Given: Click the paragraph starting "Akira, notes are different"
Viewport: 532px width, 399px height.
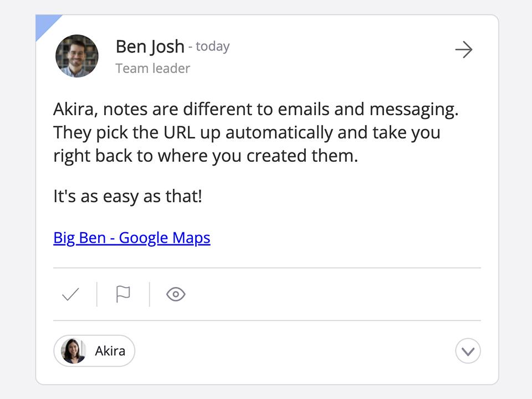Looking at the screenshot, I should click(256, 132).
